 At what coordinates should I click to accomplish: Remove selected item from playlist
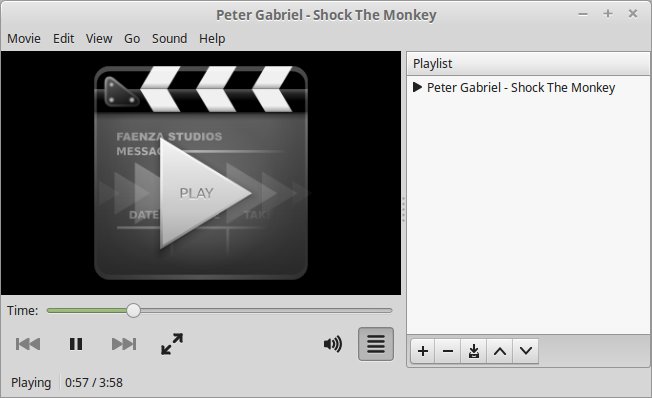(448, 351)
